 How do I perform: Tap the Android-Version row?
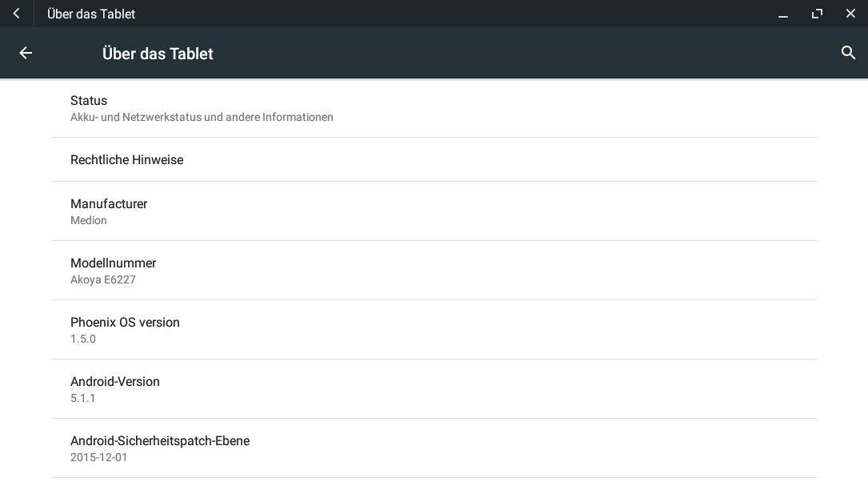(434, 389)
